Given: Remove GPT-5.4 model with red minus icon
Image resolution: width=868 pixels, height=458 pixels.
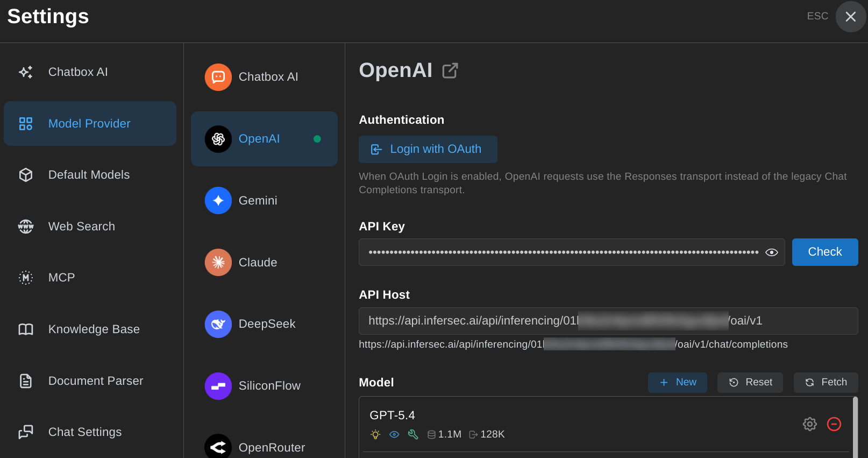Looking at the screenshot, I should pyautogui.click(x=834, y=424).
